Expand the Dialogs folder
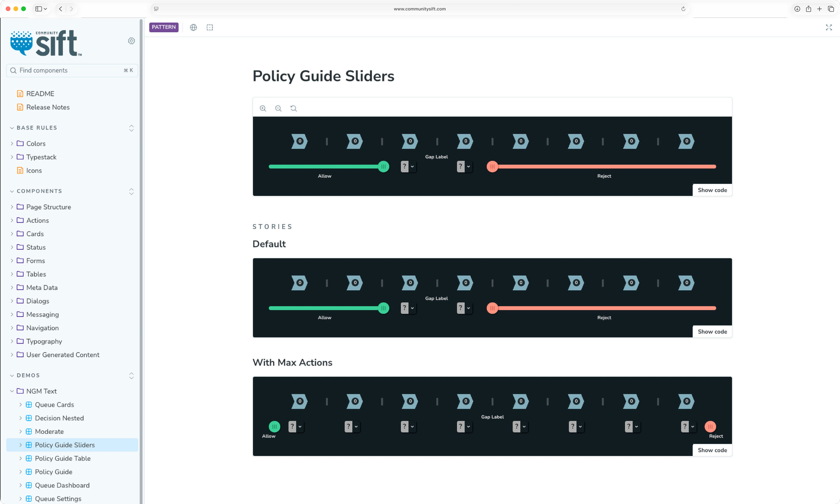840x504 pixels. [38, 301]
